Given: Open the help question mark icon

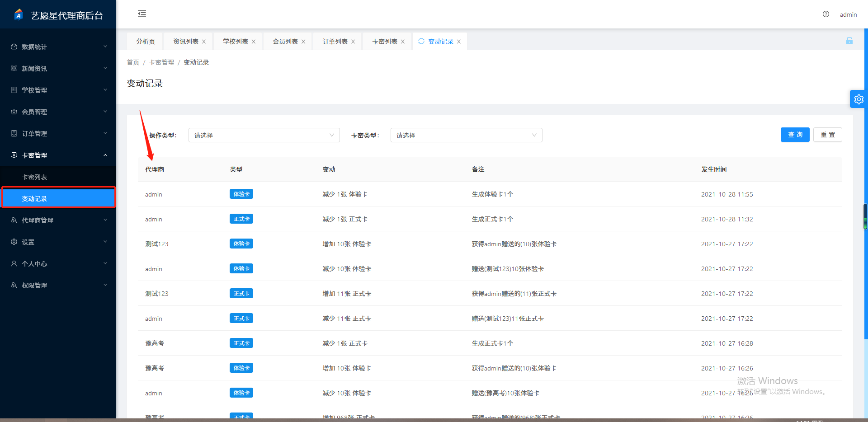Looking at the screenshot, I should tap(826, 14).
